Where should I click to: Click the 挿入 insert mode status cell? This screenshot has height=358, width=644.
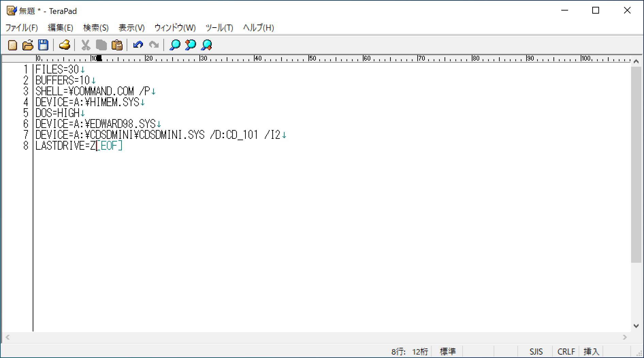coord(591,352)
